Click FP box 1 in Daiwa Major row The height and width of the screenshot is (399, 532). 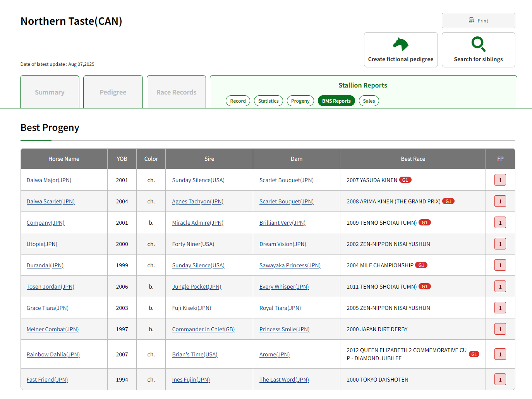[x=500, y=180]
